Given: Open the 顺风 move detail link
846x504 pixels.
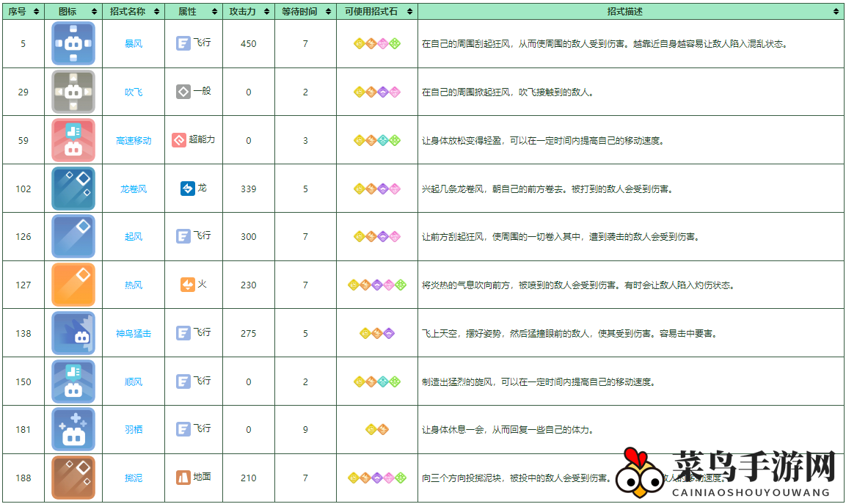Looking at the screenshot, I should tap(133, 381).
